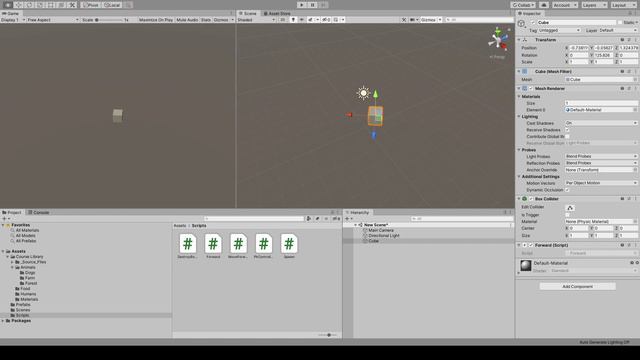Select the Directional Light sun gizmo
This screenshot has width=640, height=360.
[363, 93]
